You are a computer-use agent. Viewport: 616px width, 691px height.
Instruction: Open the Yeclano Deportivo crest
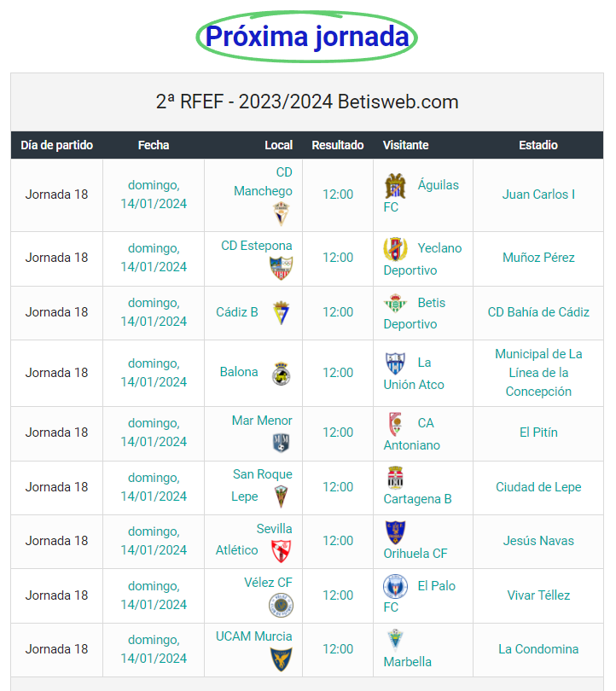point(395,249)
